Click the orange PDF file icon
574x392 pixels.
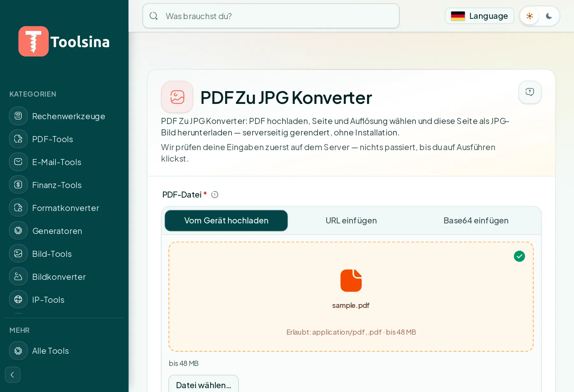351,280
